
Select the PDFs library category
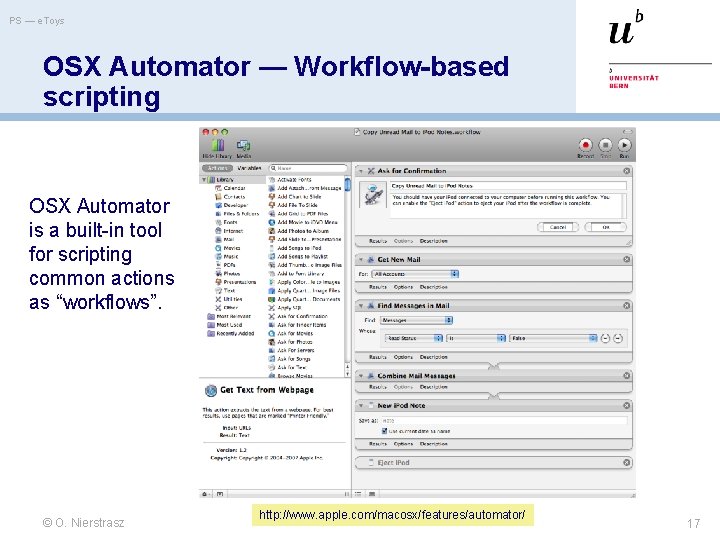coord(225,265)
